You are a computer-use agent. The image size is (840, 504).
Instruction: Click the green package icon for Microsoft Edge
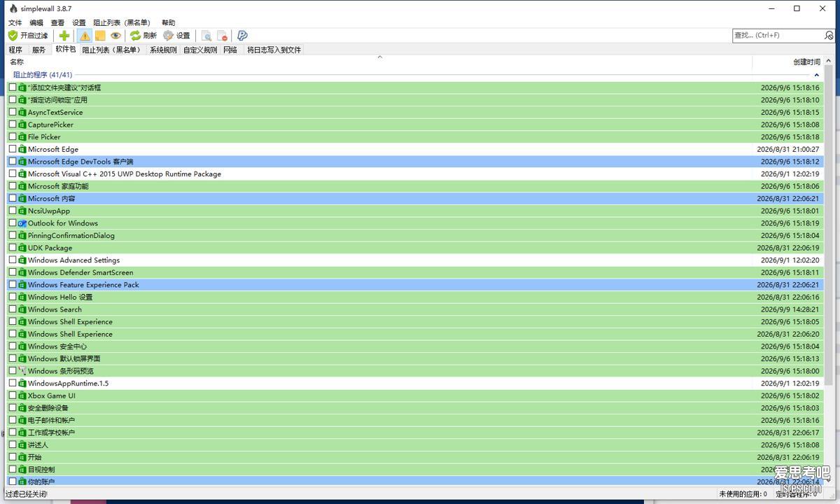(x=22, y=149)
